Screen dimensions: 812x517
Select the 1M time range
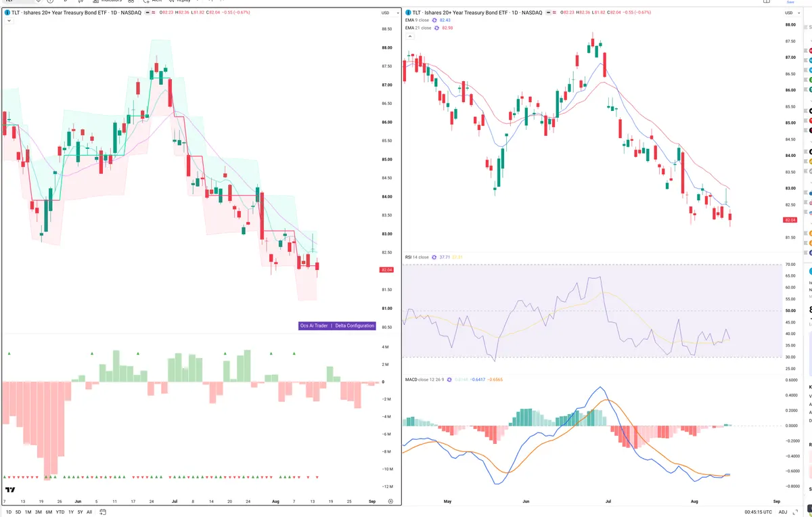coord(28,512)
